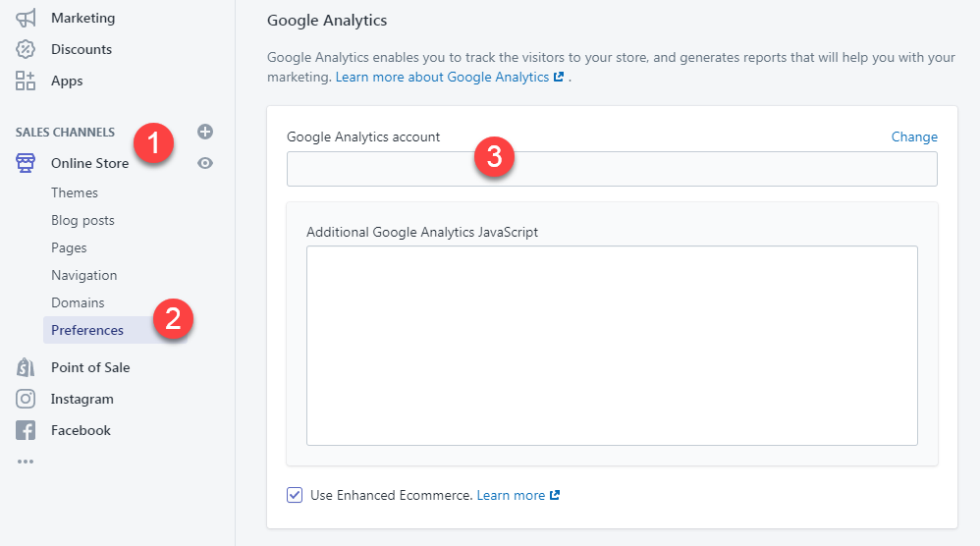980x546 pixels.
Task: View online store using eye icon
Action: tap(205, 163)
